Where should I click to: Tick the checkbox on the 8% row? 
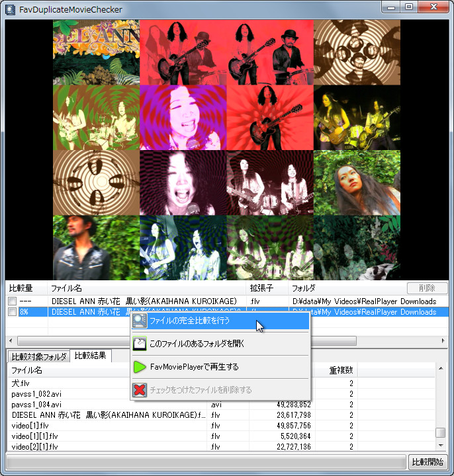click(12, 312)
